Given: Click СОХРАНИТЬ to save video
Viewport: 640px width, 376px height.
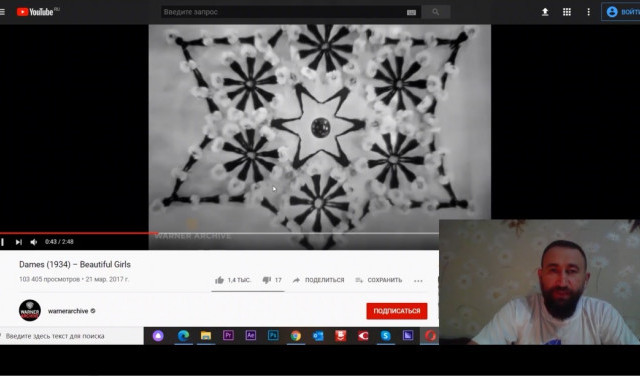Looking at the screenshot, I should (379, 280).
